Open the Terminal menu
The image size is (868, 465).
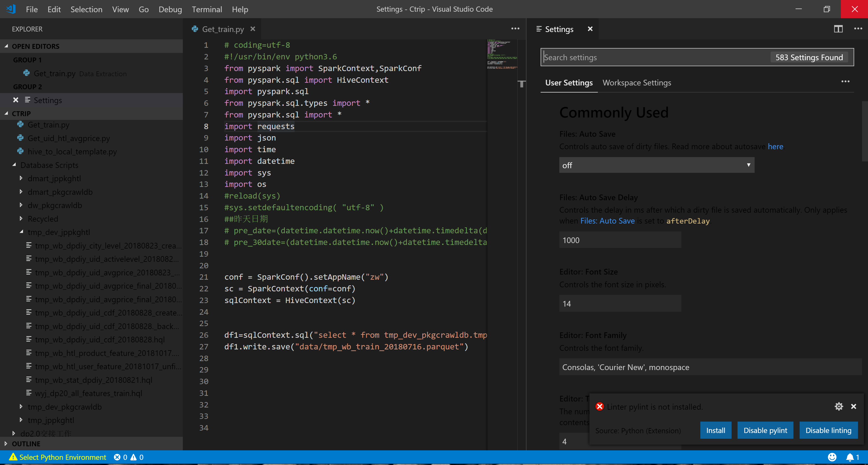[x=207, y=9]
